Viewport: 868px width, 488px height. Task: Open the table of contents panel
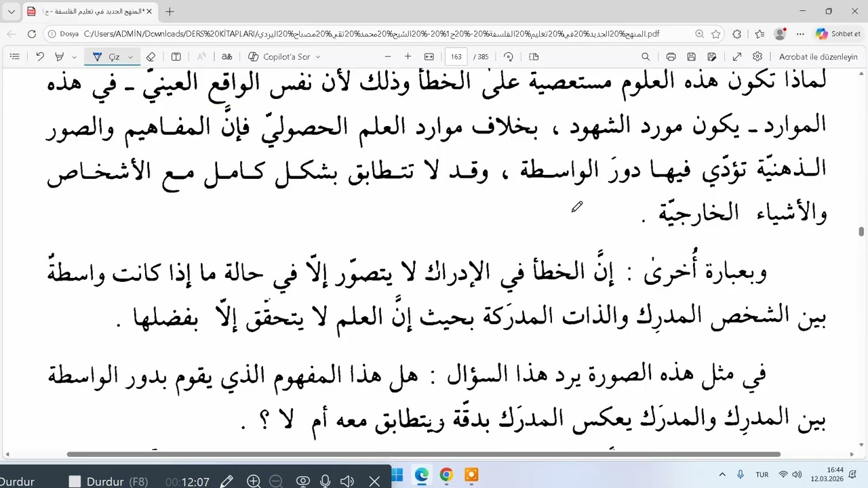(x=15, y=57)
